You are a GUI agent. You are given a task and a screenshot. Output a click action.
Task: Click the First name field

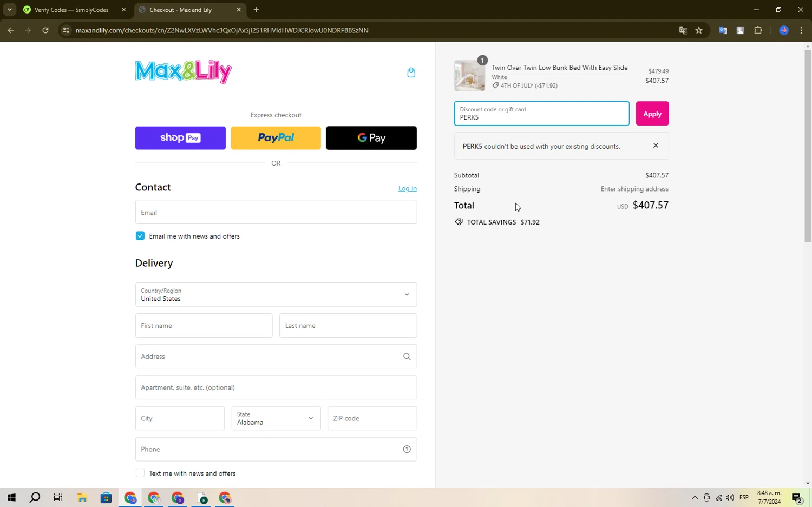(204, 326)
